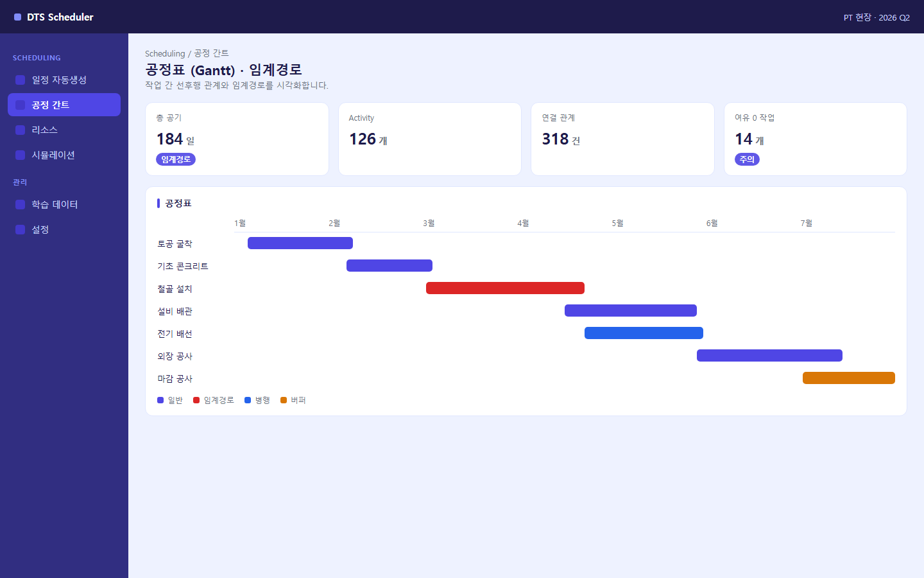
Task: Click the 전기 배선 row label
Action: pyautogui.click(x=175, y=334)
